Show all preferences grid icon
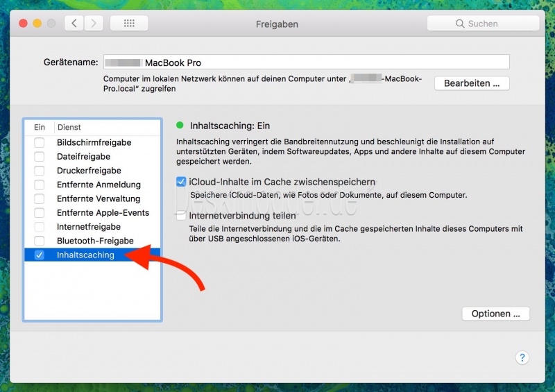The height and width of the screenshot is (392, 555). (129, 24)
